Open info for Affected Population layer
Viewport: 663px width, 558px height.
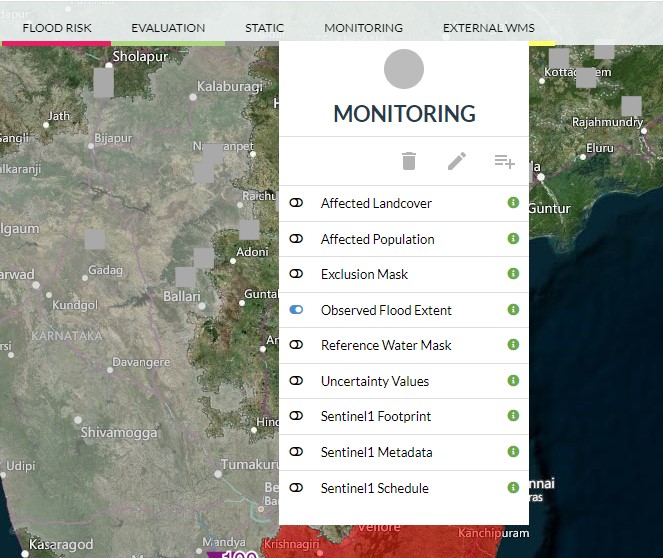click(x=513, y=239)
